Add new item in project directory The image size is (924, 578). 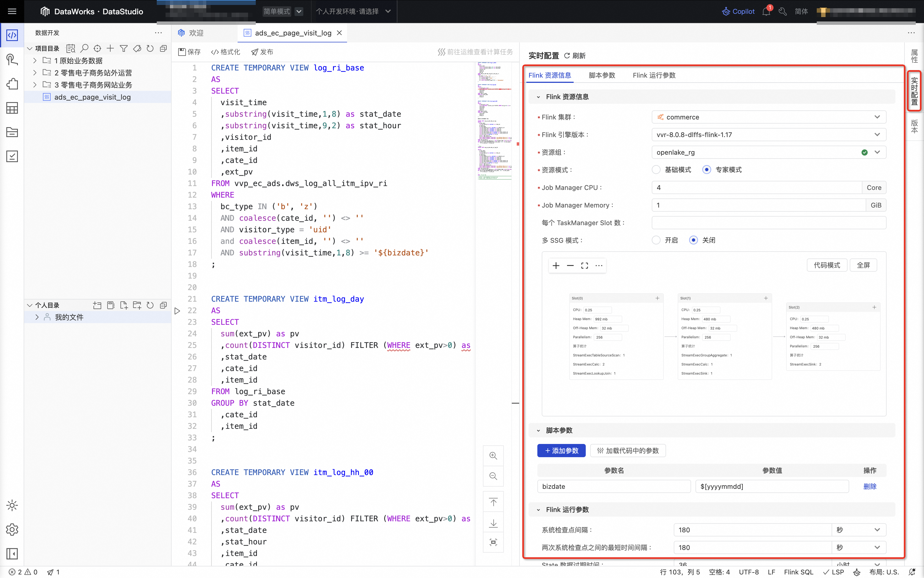pyautogui.click(x=110, y=48)
